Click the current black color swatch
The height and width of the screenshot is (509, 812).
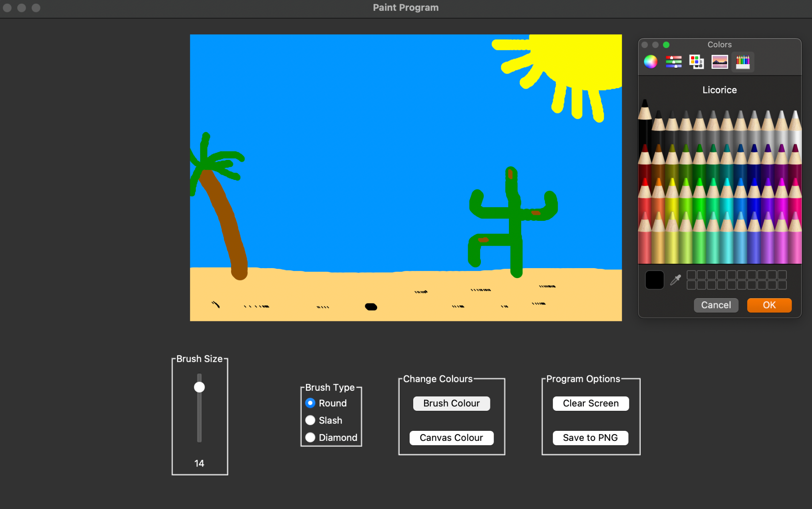click(x=654, y=280)
